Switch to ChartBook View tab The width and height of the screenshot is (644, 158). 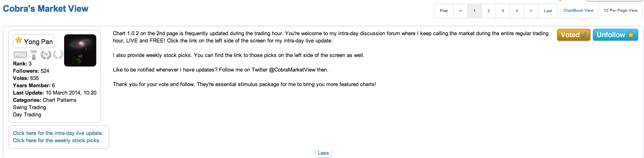tap(578, 11)
